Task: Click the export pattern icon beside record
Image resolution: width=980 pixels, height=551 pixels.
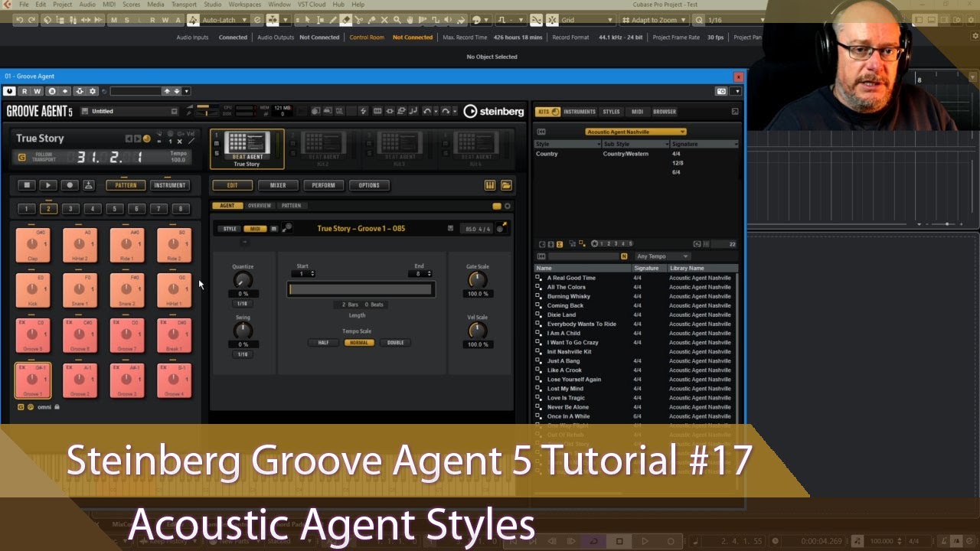Action: tap(89, 185)
